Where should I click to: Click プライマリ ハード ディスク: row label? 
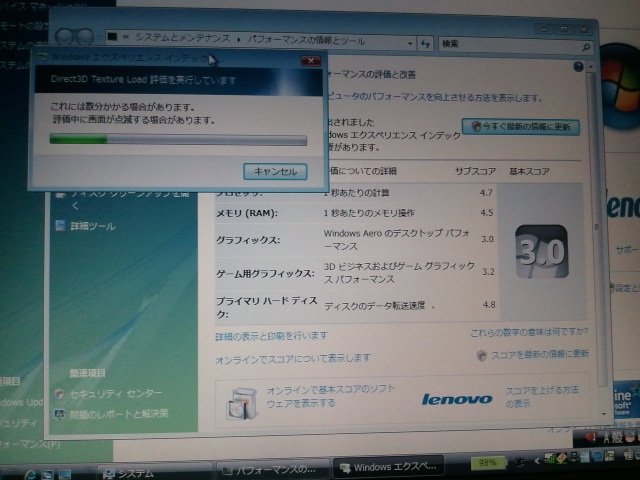click(267, 307)
